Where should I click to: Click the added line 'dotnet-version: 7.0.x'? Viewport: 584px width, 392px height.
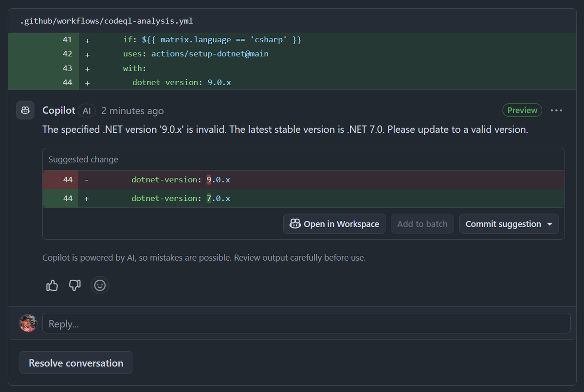tap(181, 198)
